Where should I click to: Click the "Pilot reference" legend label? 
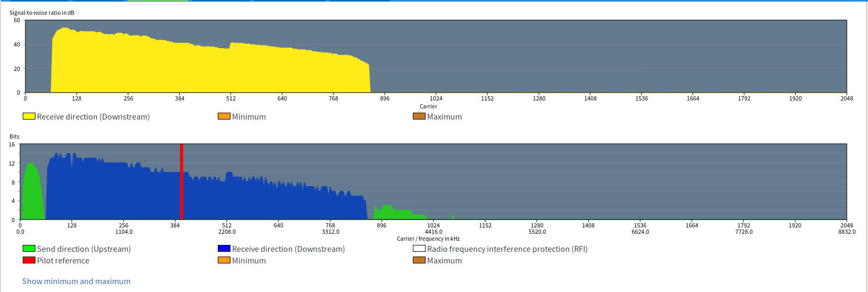63,260
